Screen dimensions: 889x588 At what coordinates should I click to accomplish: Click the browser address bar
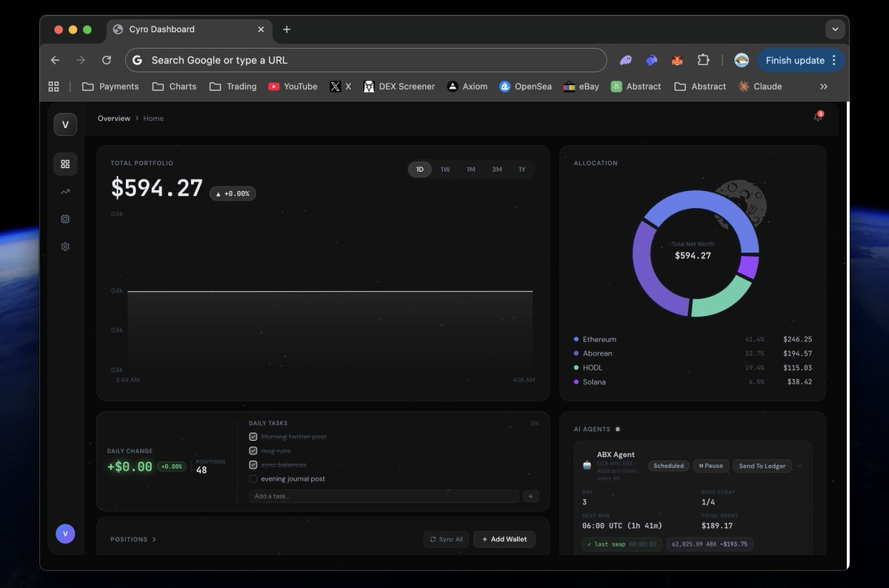tap(366, 60)
